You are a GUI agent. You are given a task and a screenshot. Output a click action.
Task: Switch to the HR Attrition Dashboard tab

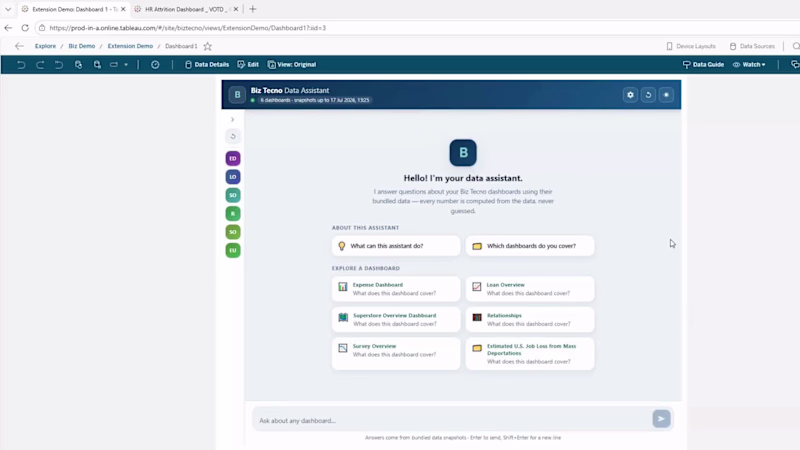coord(184,9)
